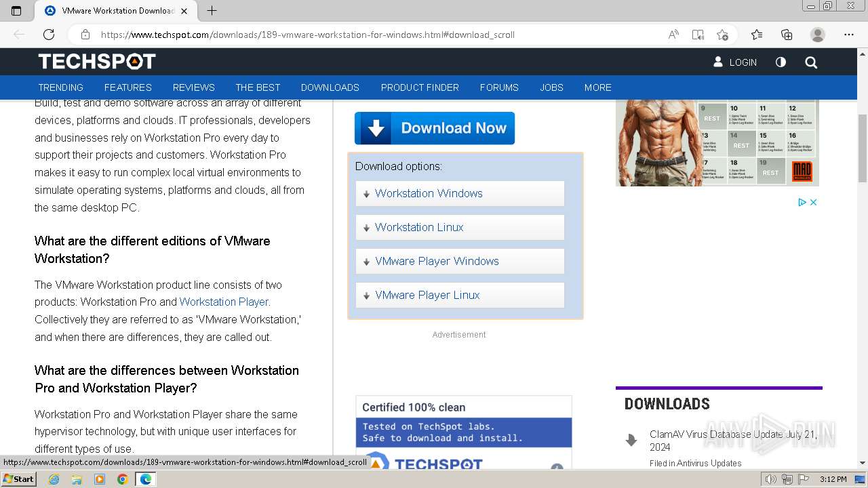Open the FEATURES menu
This screenshot has width=868, height=488.
click(128, 87)
